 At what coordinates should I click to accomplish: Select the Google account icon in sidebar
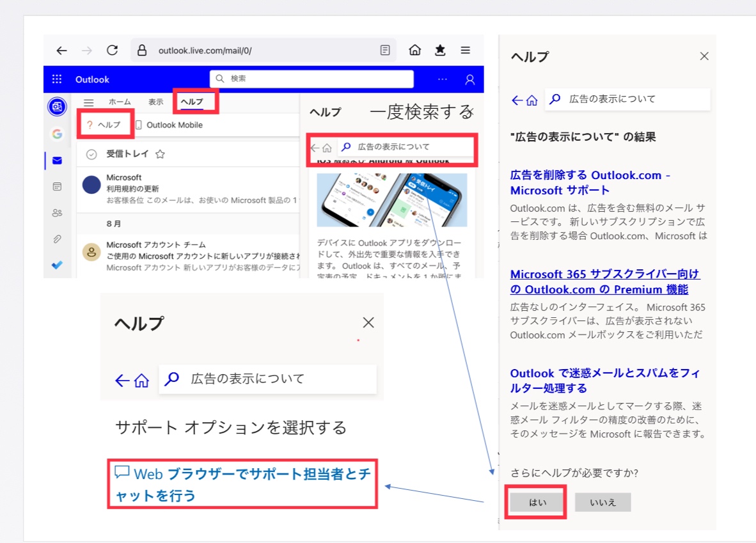pyautogui.click(x=57, y=134)
